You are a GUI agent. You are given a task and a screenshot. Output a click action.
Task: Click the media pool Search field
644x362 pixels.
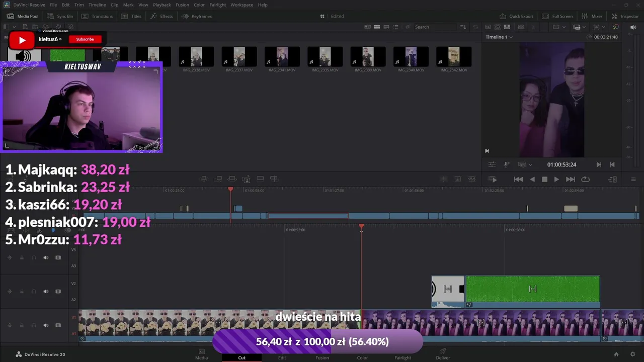coord(435,27)
